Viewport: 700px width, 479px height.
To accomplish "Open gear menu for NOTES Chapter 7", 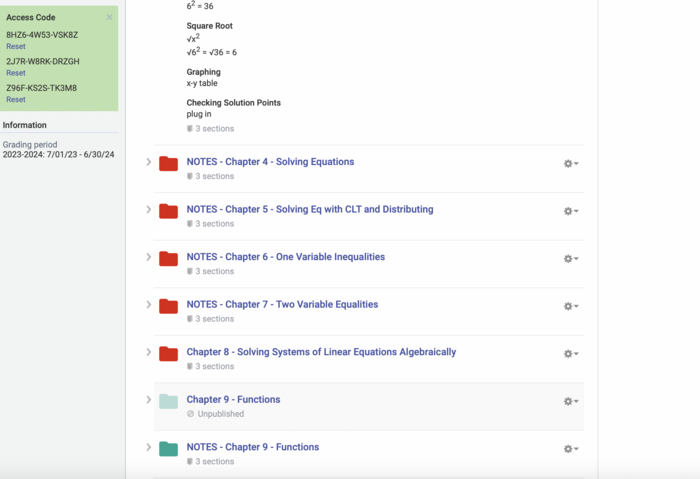I will coord(570,306).
